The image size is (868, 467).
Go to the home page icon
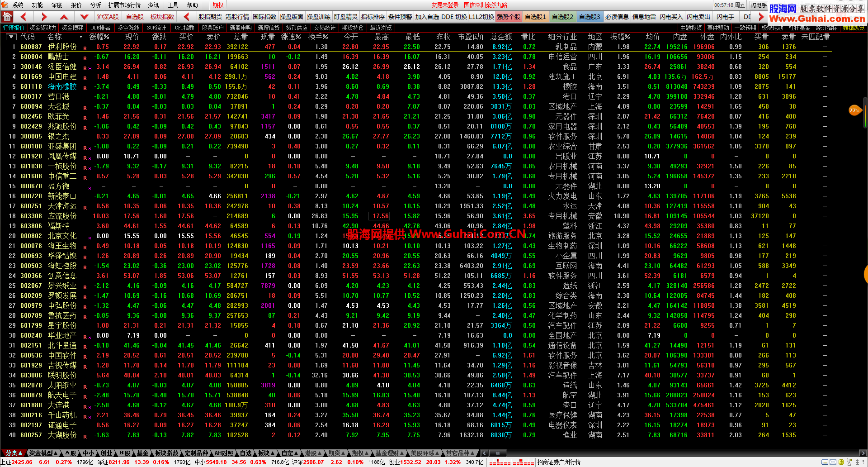pyautogui.click(x=7, y=17)
